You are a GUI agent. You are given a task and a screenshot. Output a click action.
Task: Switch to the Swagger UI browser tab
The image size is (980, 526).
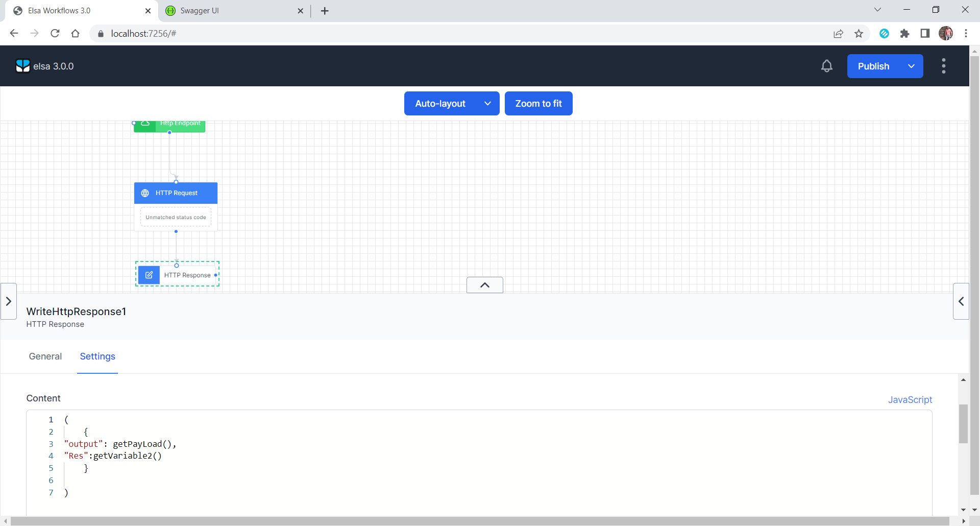(235, 11)
